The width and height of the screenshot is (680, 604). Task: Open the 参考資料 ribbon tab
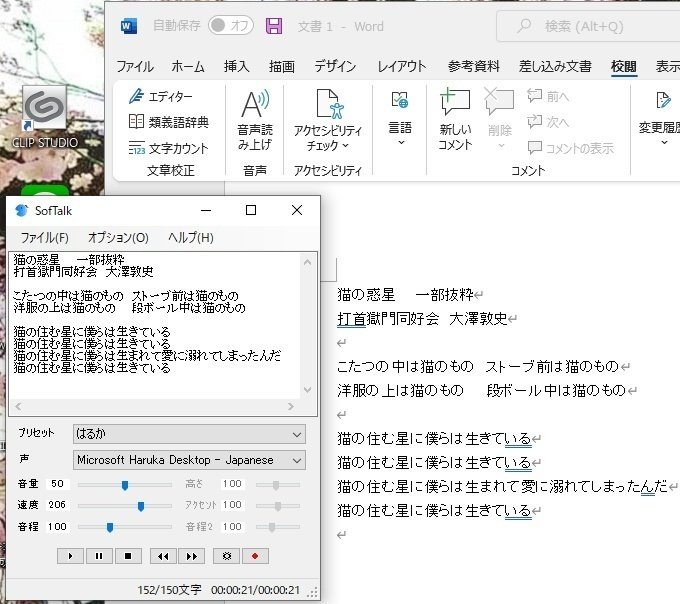coord(474,66)
